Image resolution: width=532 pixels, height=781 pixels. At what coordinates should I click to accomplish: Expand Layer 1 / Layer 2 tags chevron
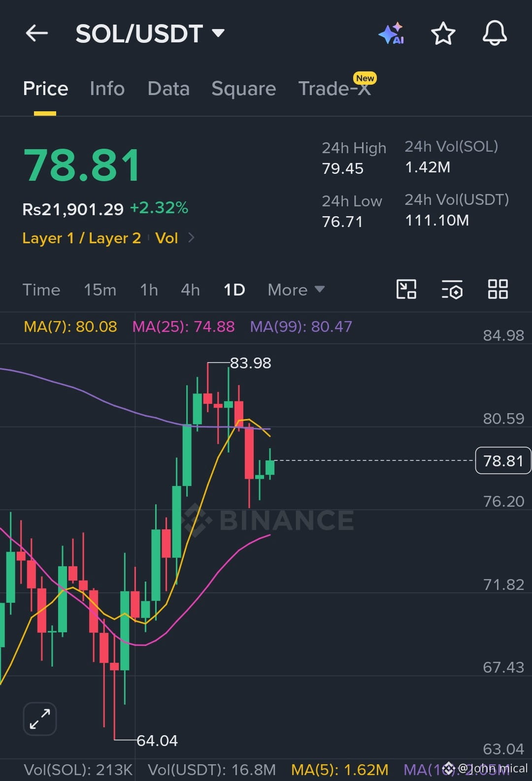(x=192, y=238)
